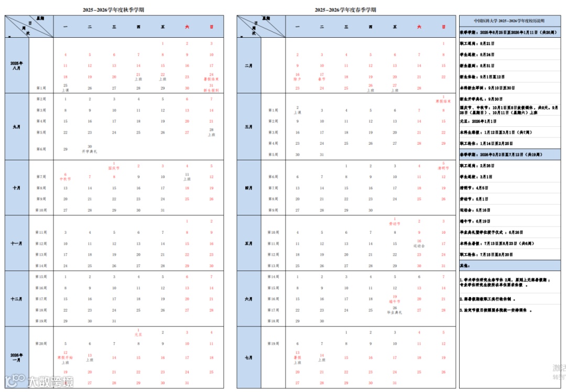Click the '端午节：6月19日' note
This screenshot has height=392, width=566.
(x=475, y=221)
